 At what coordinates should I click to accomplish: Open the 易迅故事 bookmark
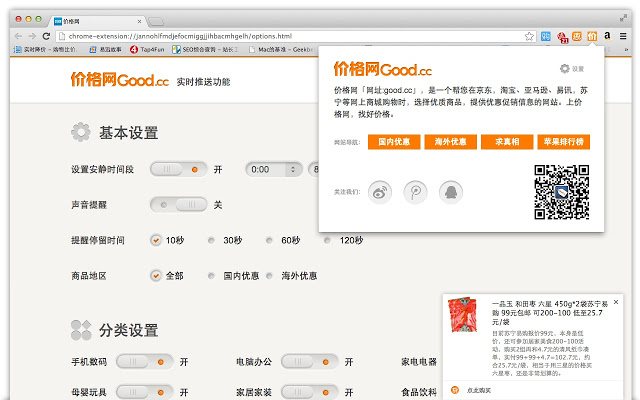coord(105,49)
